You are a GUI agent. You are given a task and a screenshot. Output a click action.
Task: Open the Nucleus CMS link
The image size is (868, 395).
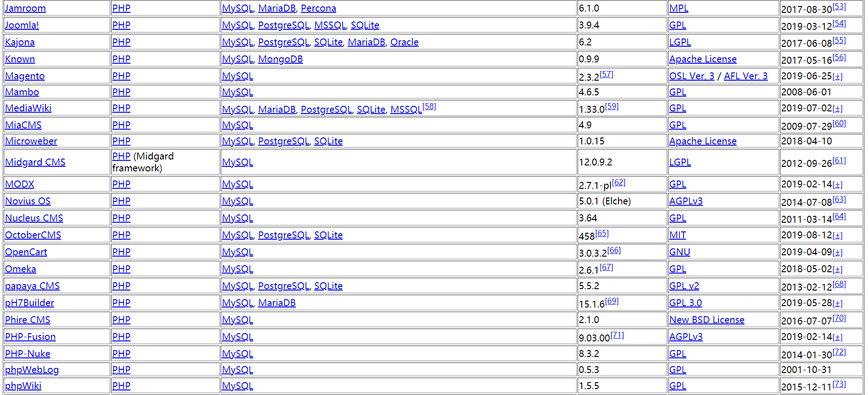click(34, 218)
